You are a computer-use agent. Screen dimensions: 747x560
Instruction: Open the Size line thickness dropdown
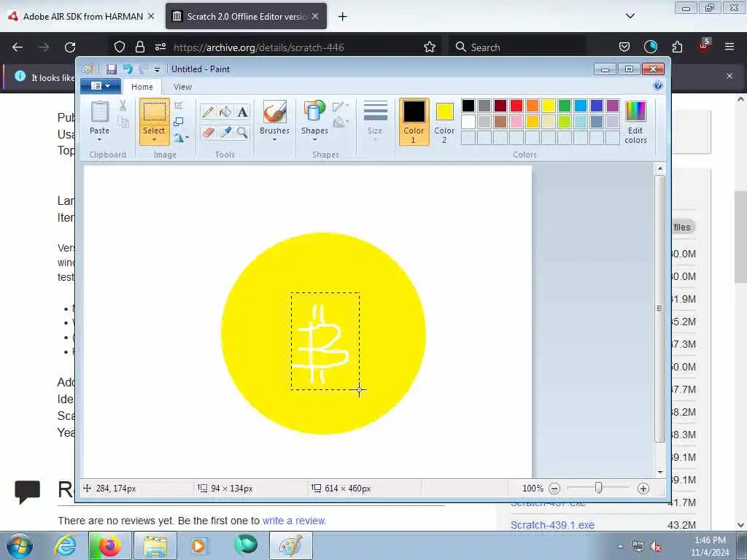(x=376, y=122)
